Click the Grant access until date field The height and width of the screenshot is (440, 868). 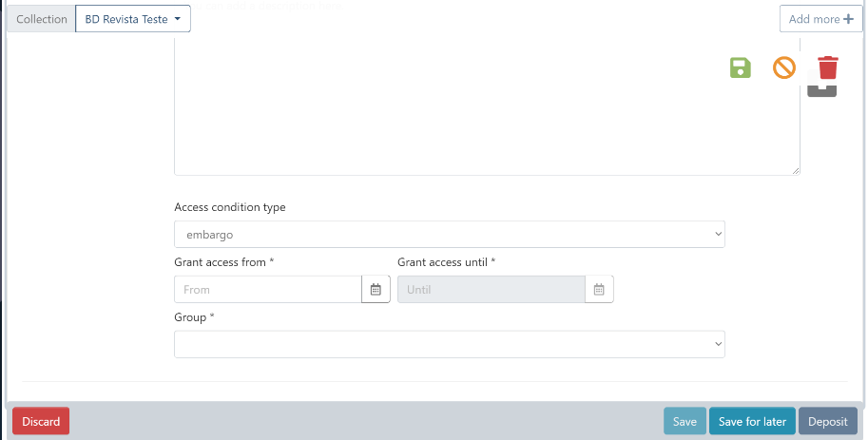coord(491,290)
